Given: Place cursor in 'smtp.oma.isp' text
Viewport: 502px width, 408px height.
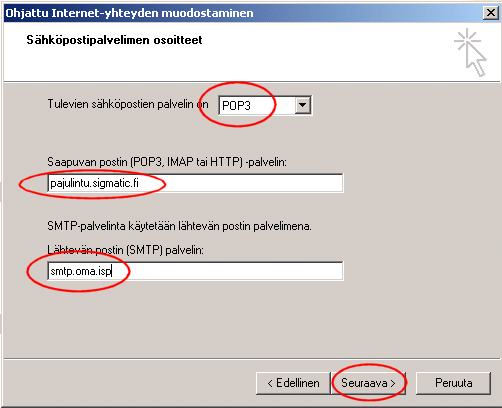Looking at the screenshot, I should (80, 271).
